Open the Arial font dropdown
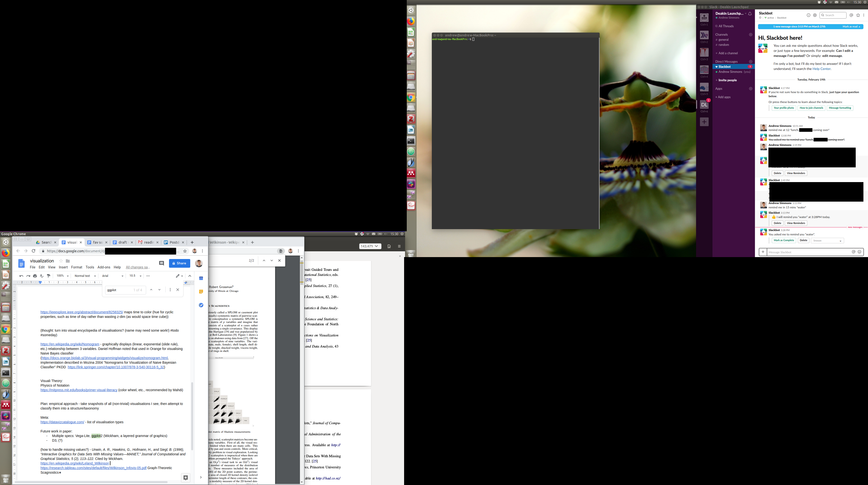 [113, 276]
